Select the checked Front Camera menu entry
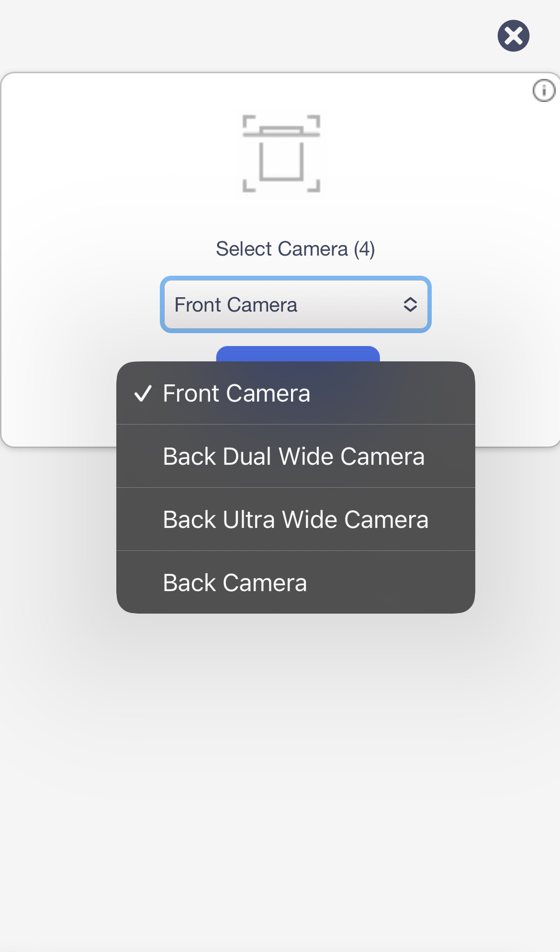Viewport: 560px width, 952px height. pos(296,393)
